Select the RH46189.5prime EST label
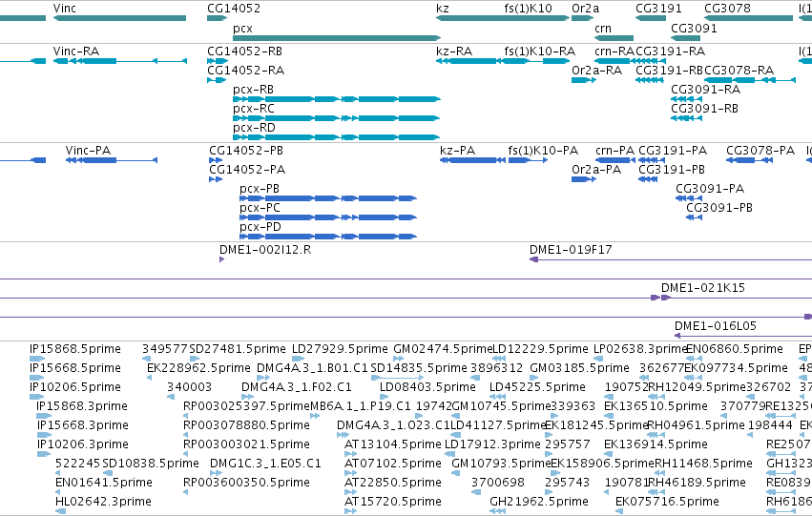The width and height of the screenshot is (812, 516). coord(697,483)
